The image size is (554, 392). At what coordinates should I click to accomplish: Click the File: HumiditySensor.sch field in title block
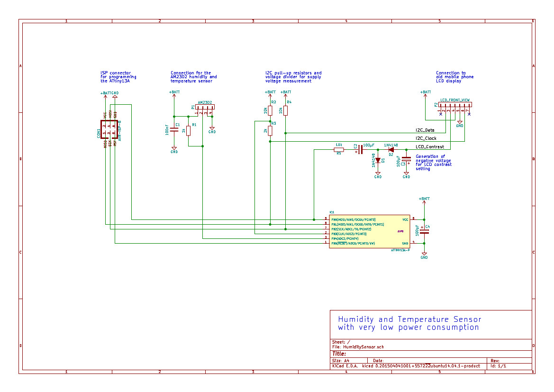(358, 347)
